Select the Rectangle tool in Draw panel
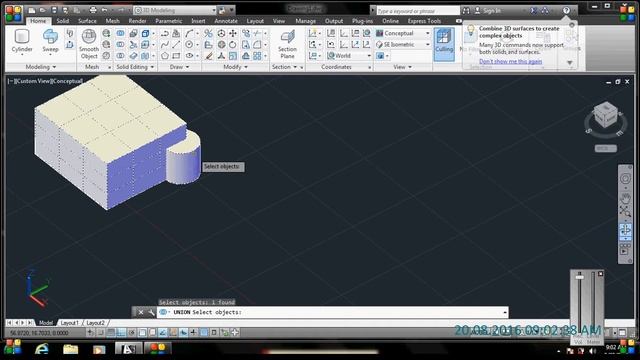 176,56
